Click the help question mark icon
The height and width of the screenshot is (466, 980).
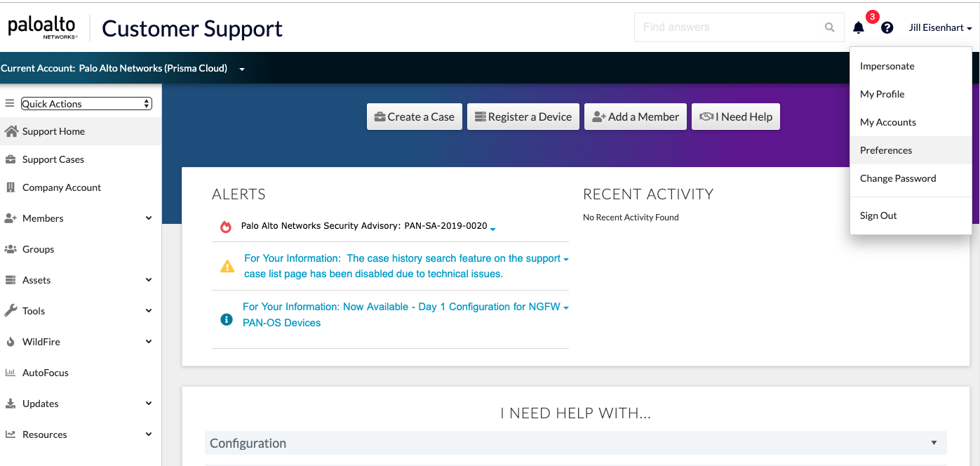coord(887,27)
